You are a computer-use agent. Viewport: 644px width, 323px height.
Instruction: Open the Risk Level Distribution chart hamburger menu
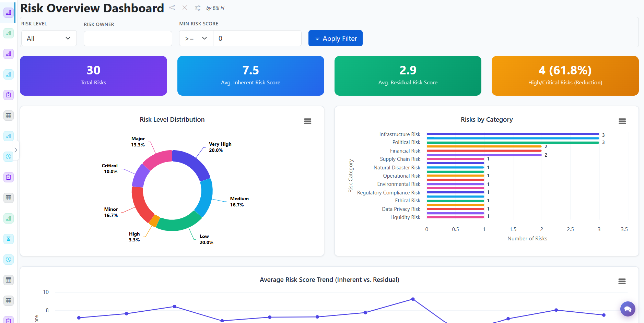point(308,121)
